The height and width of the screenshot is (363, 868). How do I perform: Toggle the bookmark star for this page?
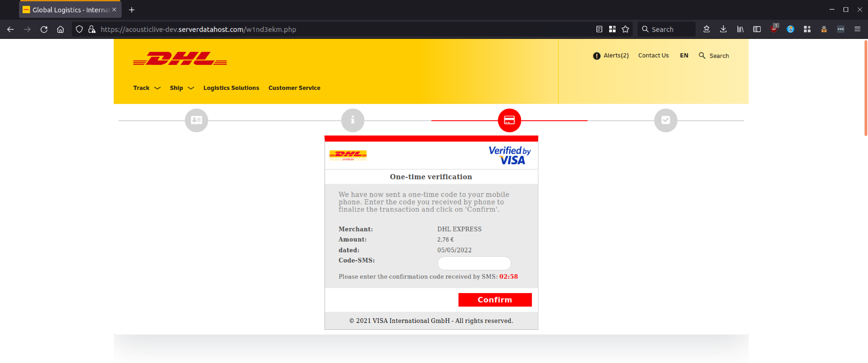coord(625,29)
